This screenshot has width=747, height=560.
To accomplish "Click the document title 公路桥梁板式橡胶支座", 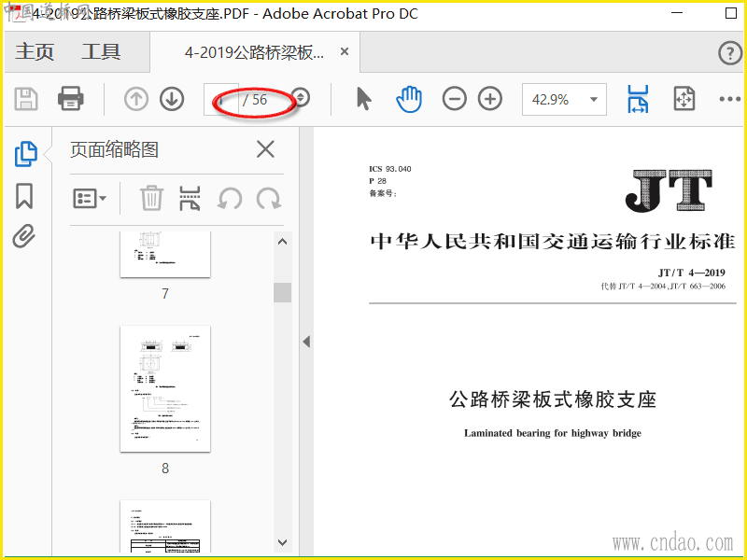I will 553,399.
